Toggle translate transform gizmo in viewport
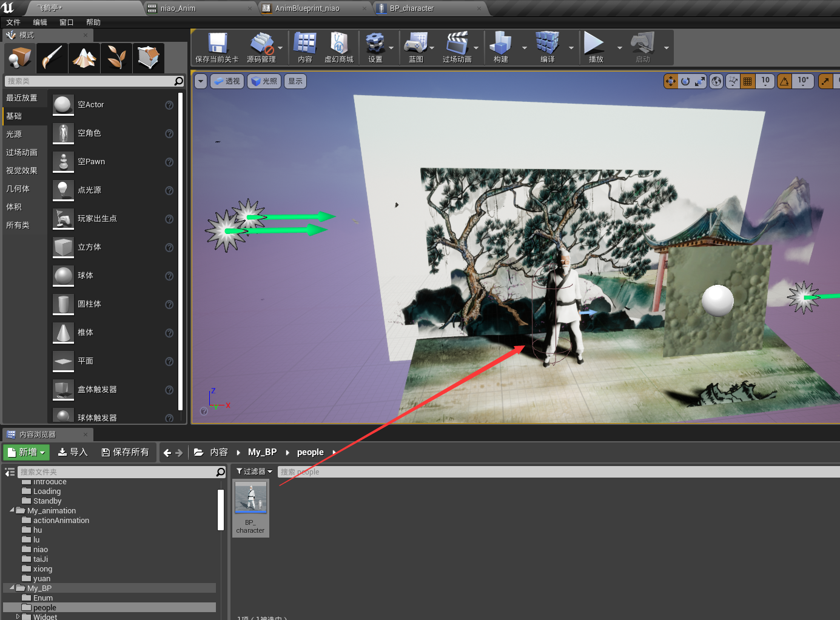Image resolution: width=840 pixels, height=620 pixels. [671, 81]
